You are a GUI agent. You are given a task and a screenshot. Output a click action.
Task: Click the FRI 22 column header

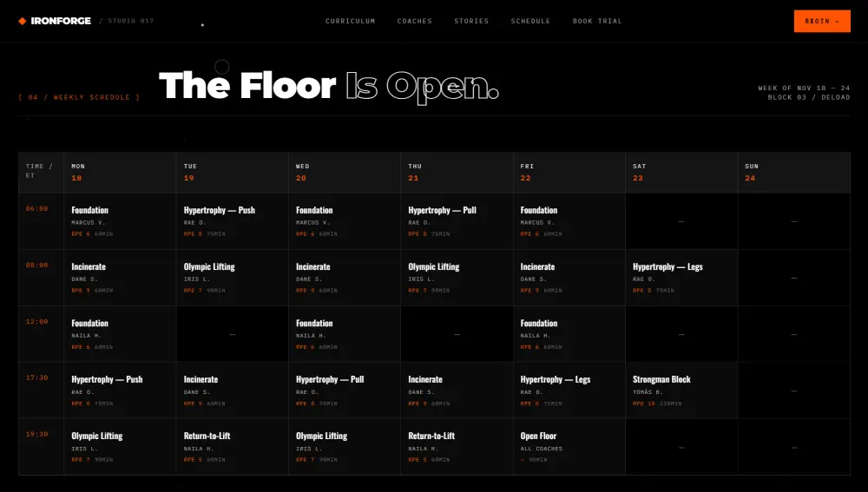click(x=569, y=172)
